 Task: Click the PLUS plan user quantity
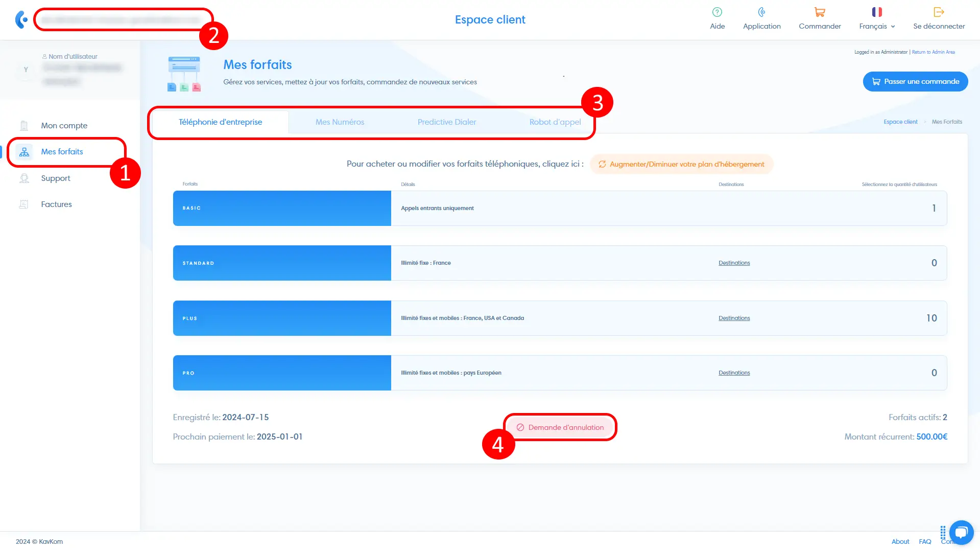[x=931, y=318]
